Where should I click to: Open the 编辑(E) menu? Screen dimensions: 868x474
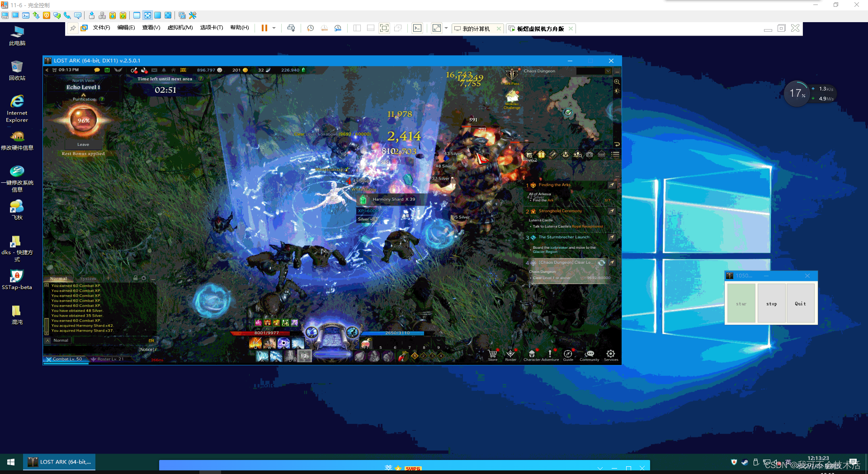coord(126,28)
